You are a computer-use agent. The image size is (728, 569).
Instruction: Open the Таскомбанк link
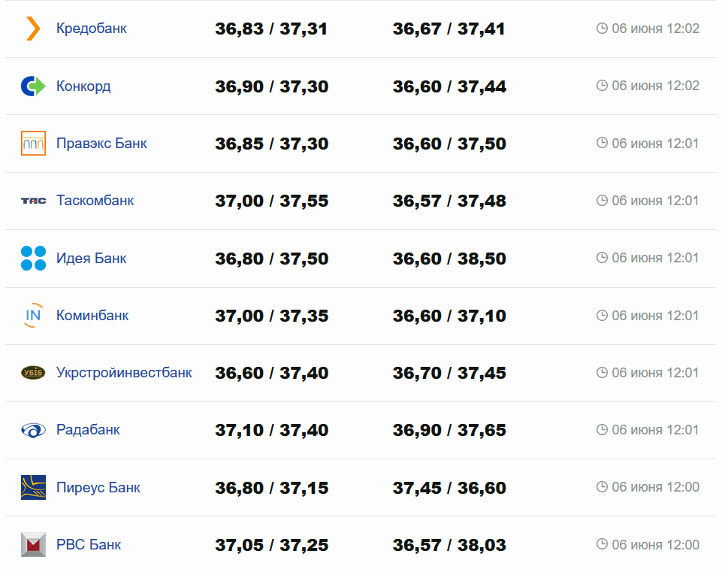pyautogui.click(x=95, y=201)
